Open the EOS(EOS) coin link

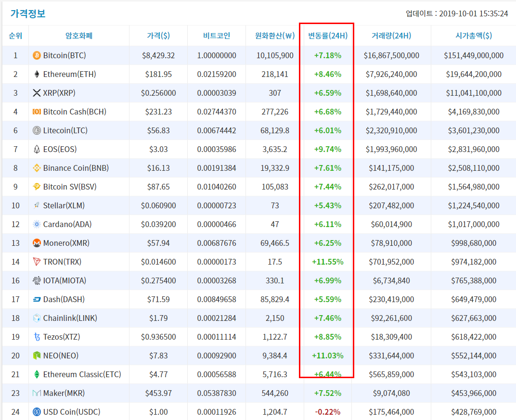(60, 149)
